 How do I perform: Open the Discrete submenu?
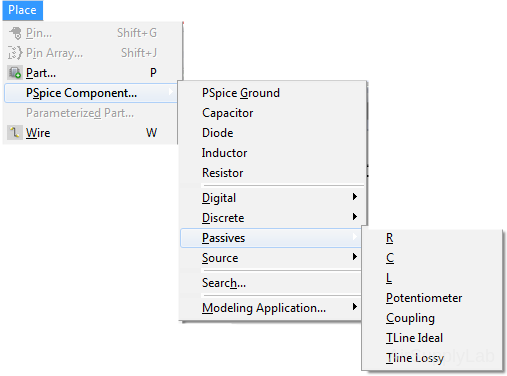coord(272,218)
